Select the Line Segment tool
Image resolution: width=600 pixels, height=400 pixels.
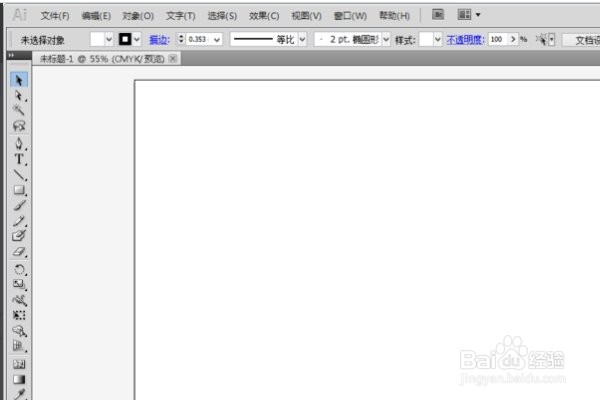pyautogui.click(x=19, y=175)
